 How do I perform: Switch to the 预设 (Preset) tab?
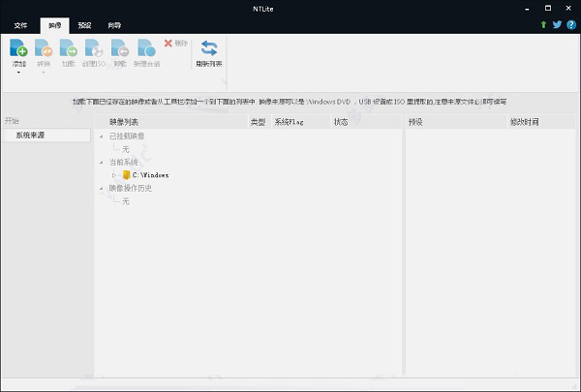coord(84,25)
